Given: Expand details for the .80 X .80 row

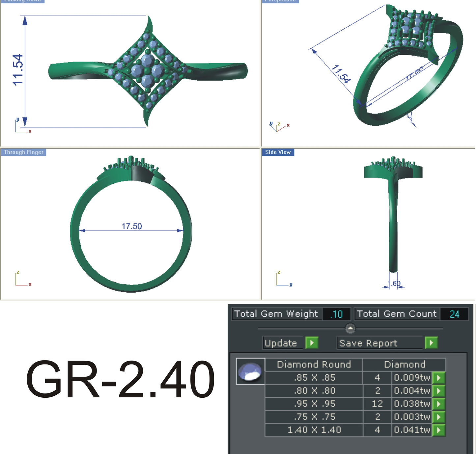Looking at the screenshot, I should [438, 391].
